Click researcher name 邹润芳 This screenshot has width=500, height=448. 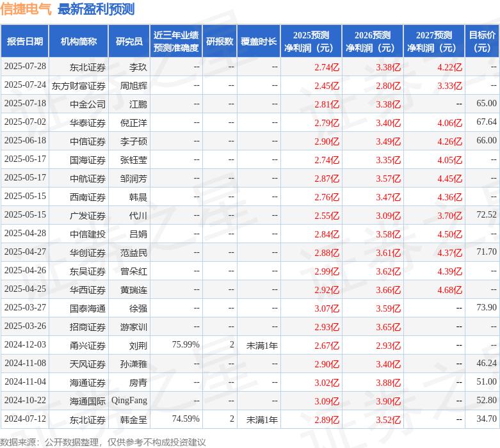[134, 179]
